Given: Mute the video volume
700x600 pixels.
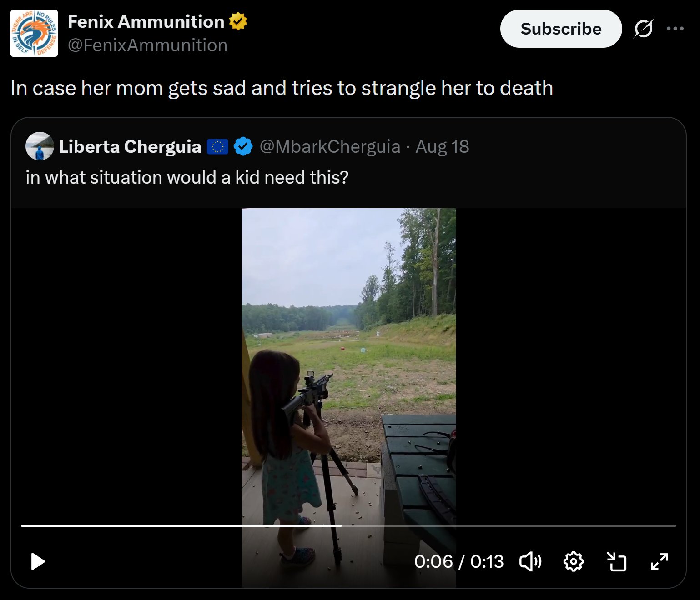Looking at the screenshot, I should point(530,562).
